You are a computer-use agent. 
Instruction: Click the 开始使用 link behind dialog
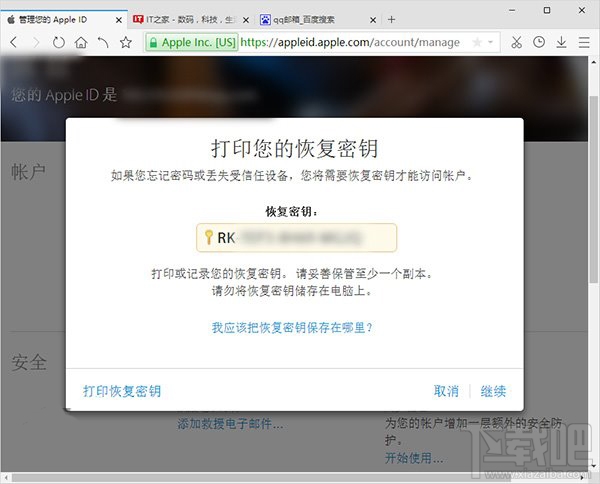pos(414,458)
